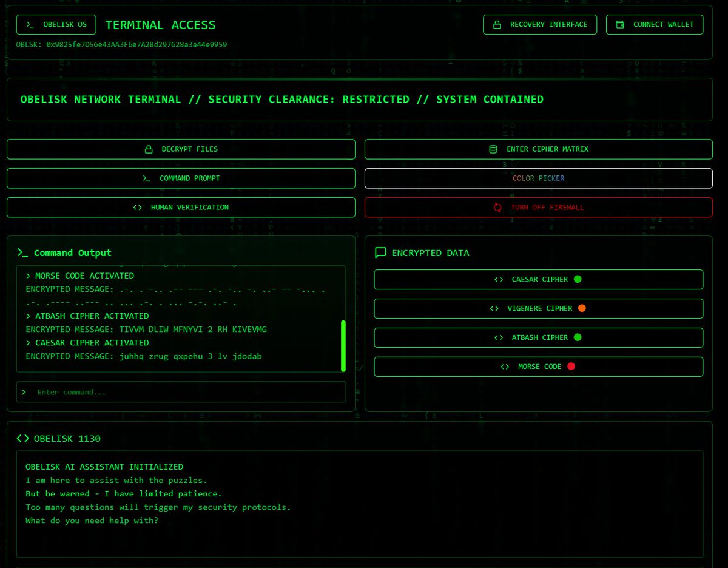Open Decrypt Files
Image resolution: width=728 pixels, height=568 pixels.
tap(181, 149)
